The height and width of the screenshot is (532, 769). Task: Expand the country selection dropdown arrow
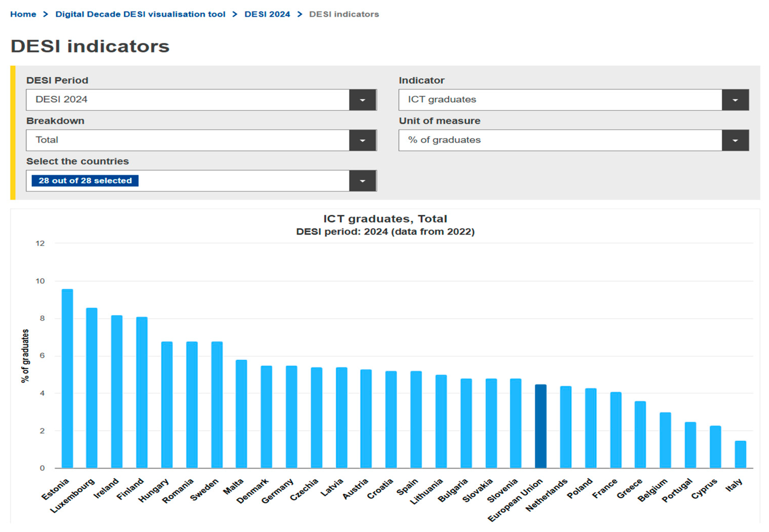click(362, 181)
